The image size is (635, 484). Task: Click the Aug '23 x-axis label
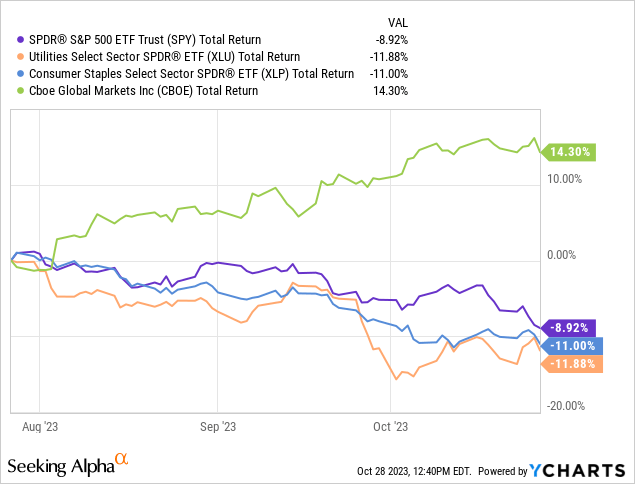(x=39, y=423)
